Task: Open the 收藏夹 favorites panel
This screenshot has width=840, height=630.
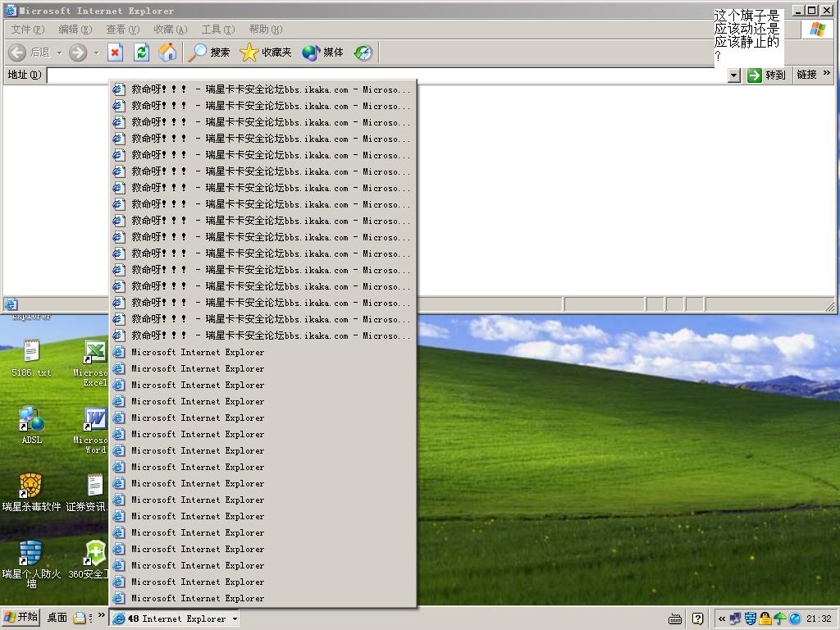Action: tap(266, 52)
